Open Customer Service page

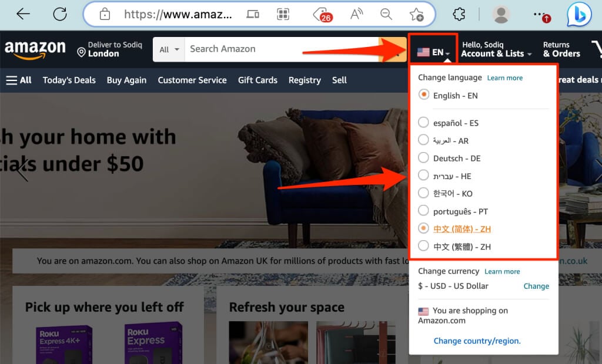click(x=192, y=80)
